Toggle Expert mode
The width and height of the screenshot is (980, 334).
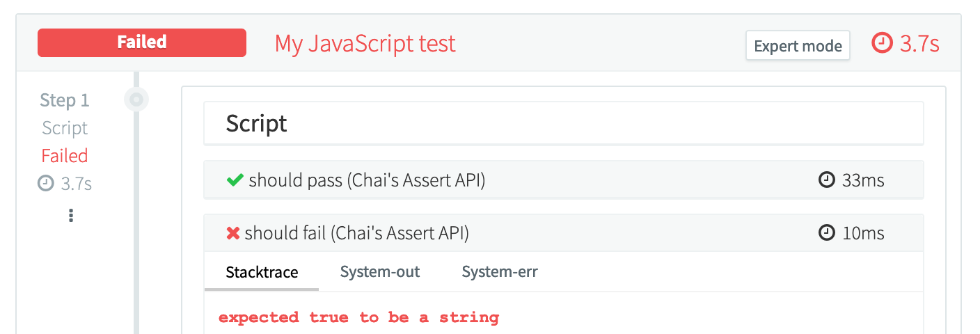(x=798, y=46)
